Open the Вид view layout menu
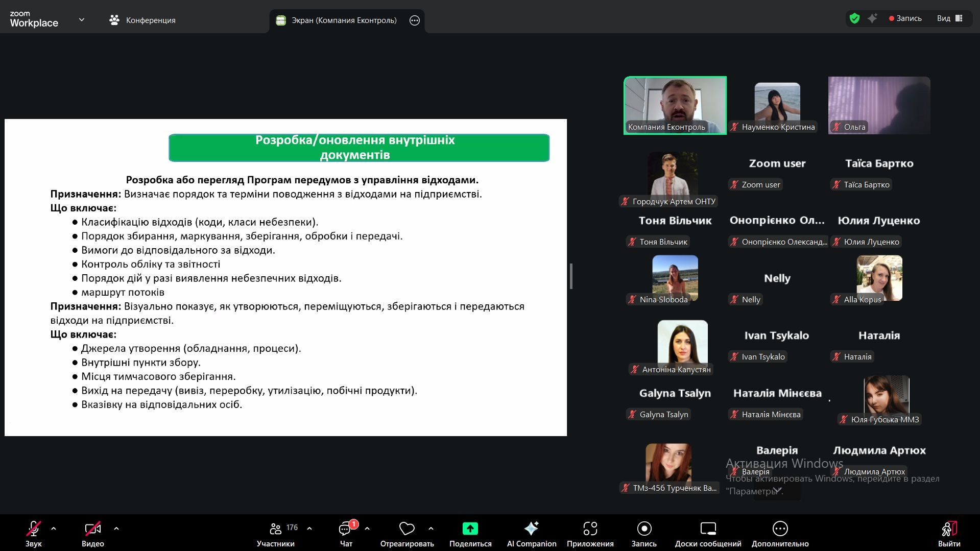 [949, 18]
